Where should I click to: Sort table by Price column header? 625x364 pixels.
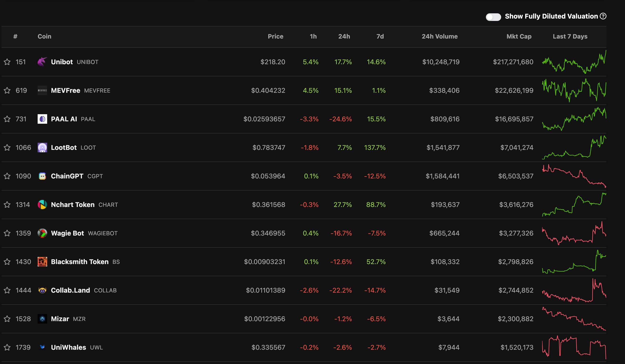pos(275,36)
